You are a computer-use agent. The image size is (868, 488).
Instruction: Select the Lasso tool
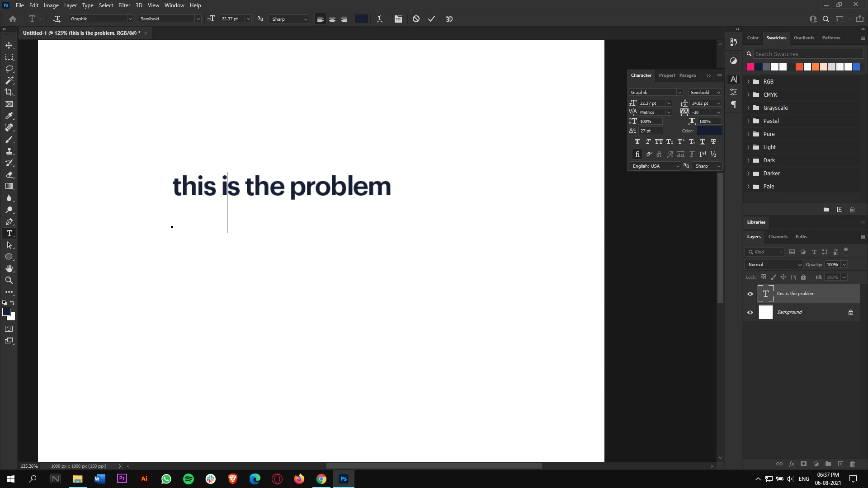point(9,69)
